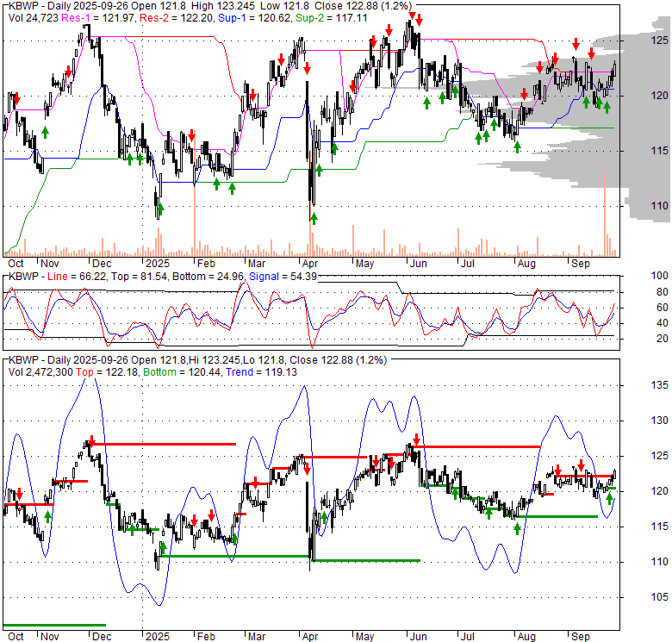Click the 125 price label on the top chart
The width and height of the screenshot is (672, 642).
660,41
